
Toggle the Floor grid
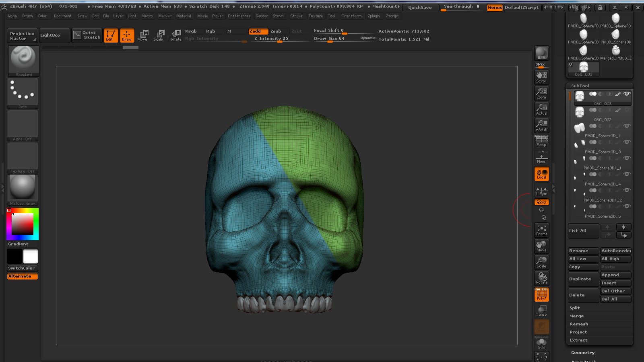coord(542,158)
